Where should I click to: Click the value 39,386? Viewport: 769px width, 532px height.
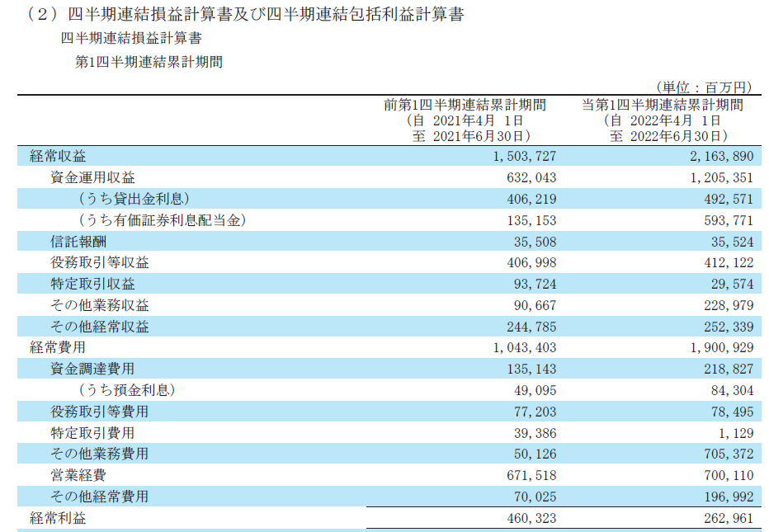pos(535,434)
